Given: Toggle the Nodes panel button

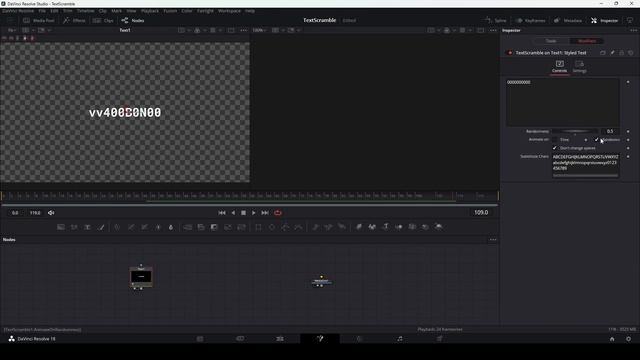Looking at the screenshot, I should click(133, 20).
